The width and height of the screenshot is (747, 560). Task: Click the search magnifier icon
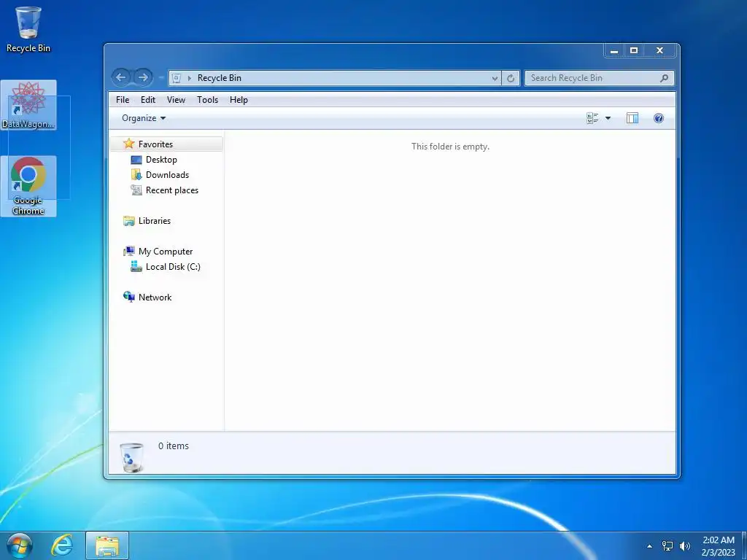[664, 78]
